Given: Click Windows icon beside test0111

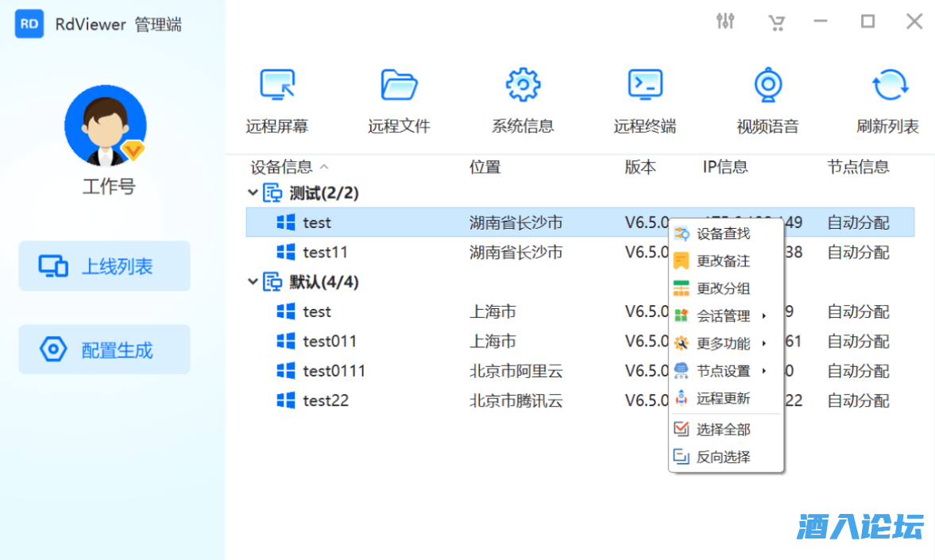Looking at the screenshot, I should tap(286, 371).
